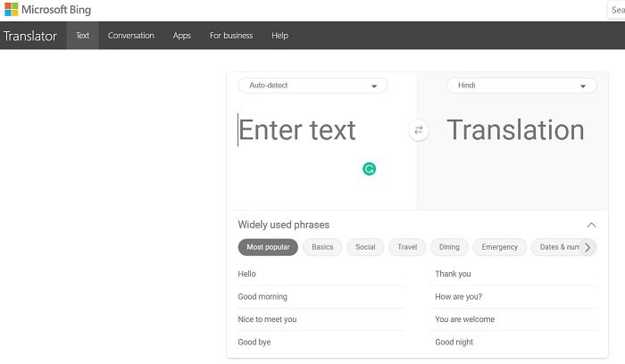
Task: Open the Auto-detect source language dropdown
Action: pos(312,86)
